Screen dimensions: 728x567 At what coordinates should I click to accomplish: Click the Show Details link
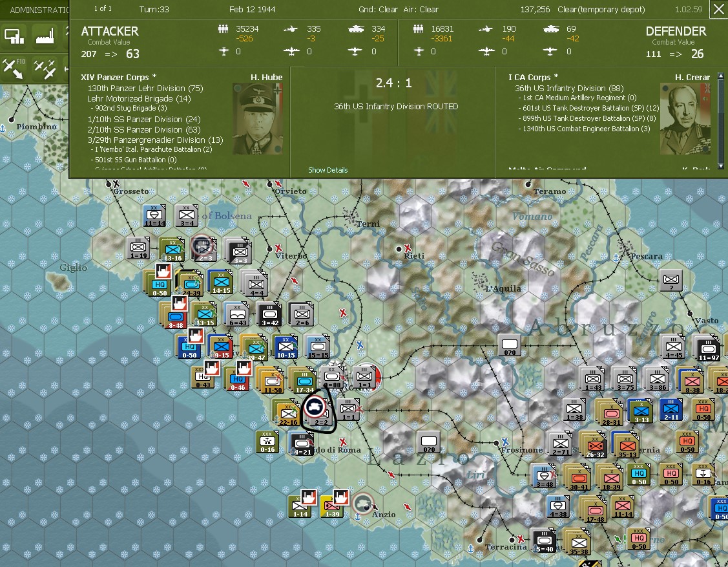point(328,170)
